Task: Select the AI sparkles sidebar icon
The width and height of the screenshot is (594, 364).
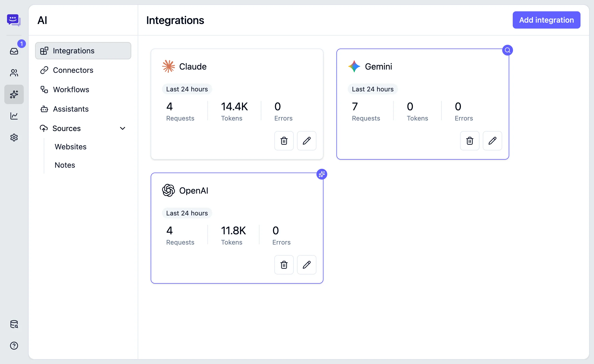Action: click(14, 94)
